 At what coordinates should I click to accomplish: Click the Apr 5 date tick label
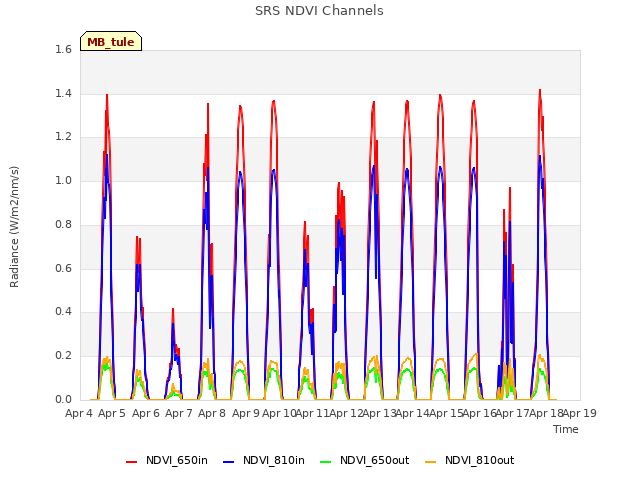(112, 413)
